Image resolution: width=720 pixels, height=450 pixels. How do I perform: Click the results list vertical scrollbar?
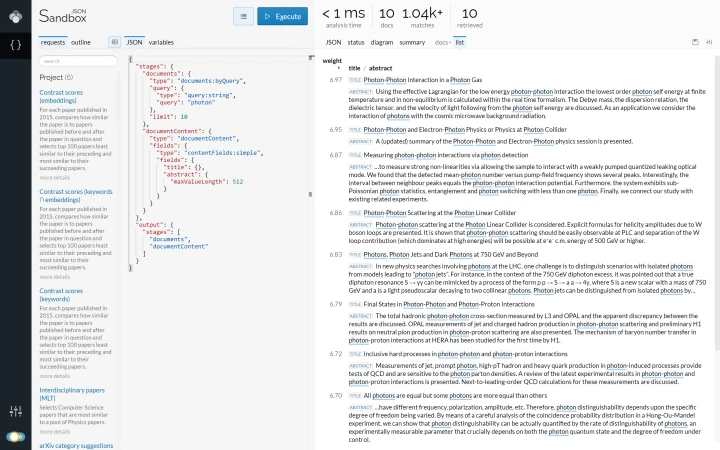click(x=717, y=202)
